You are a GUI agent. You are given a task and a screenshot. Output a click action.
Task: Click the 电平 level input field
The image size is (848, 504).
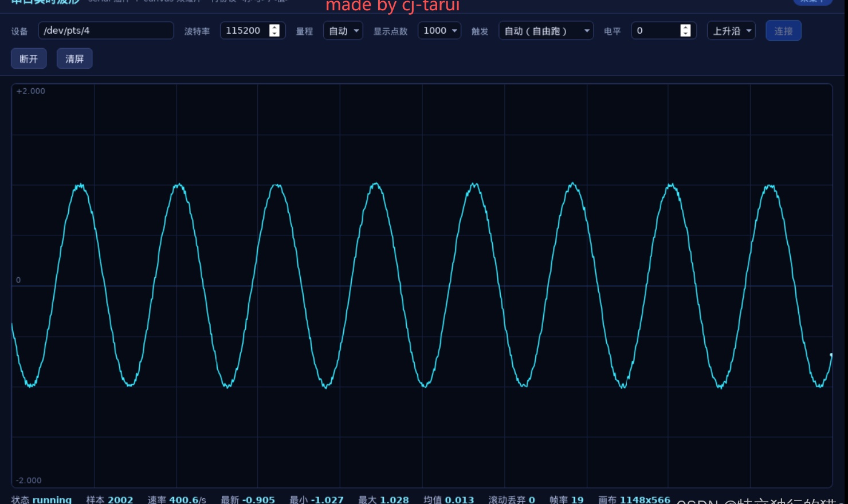[x=664, y=30]
